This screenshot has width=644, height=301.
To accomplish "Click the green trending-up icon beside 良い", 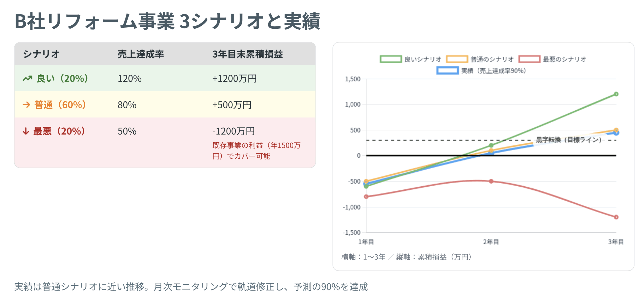I will coord(27,78).
